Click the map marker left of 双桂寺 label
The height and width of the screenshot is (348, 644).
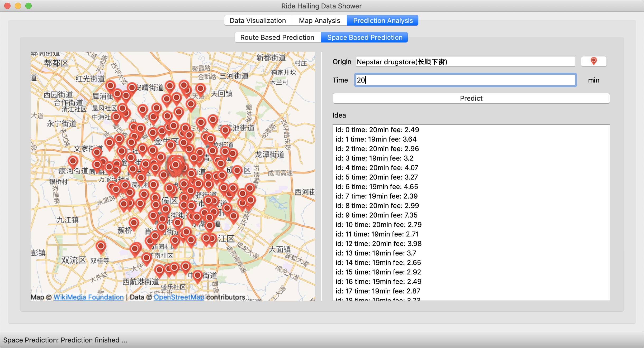[101, 246]
